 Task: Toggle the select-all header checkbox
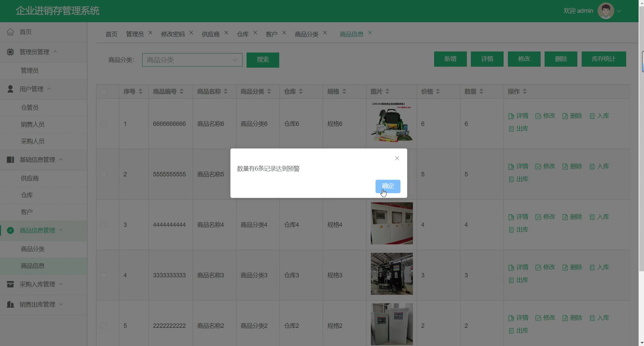click(x=103, y=92)
